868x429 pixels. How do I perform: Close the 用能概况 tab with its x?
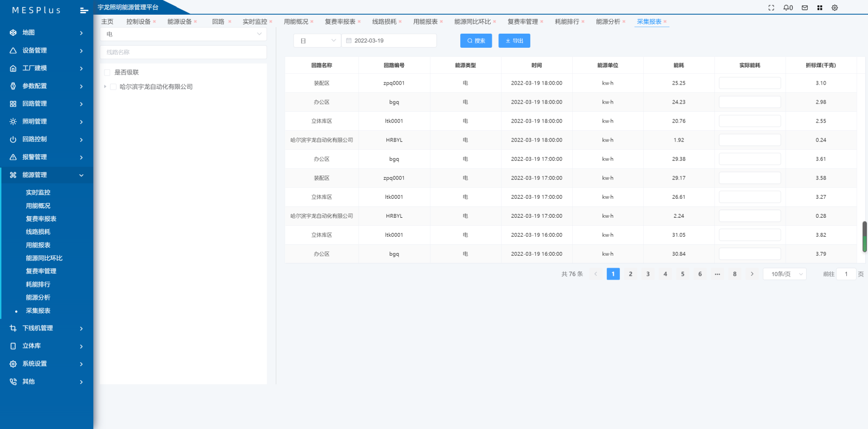pyautogui.click(x=312, y=22)
